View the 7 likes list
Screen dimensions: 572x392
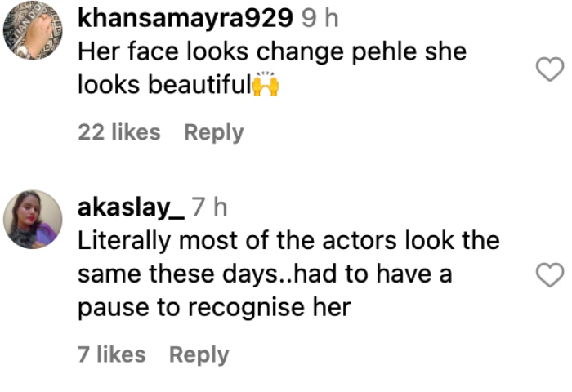point(112,354)
